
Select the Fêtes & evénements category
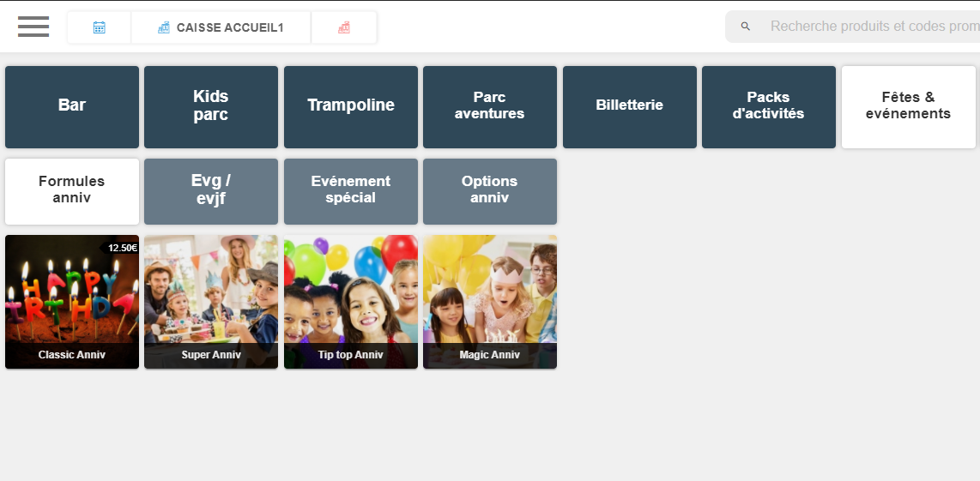[908, 107]
